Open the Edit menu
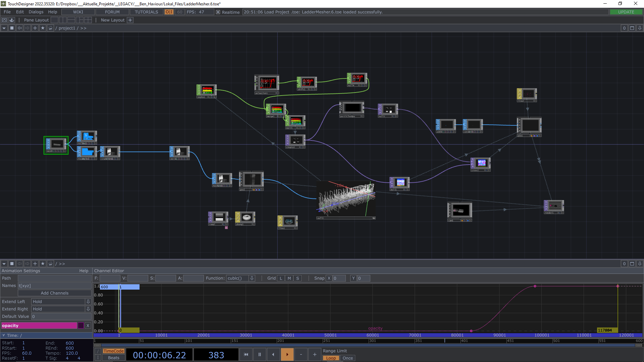Screen dimensions: 644x362 click(20, 12)
